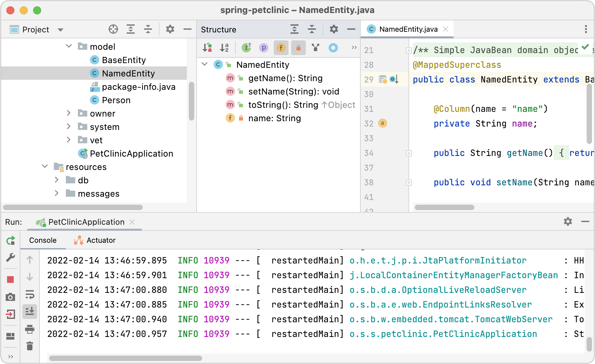Image resolution: width=595 pixels, height=364 pixels.
Task: Click the exit icon in the Run toolbar
Action: pos(11,314)
